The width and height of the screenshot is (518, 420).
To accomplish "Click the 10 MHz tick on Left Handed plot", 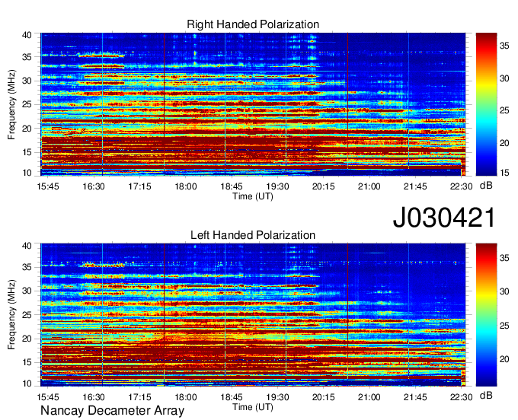I will click(27, 383).
